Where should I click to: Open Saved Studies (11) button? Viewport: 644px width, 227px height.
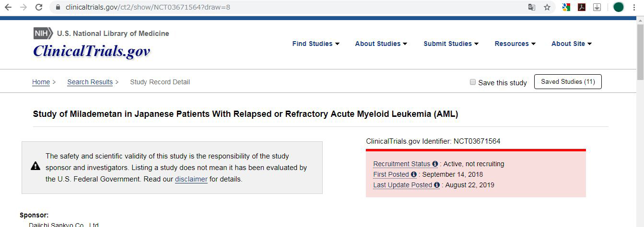[568, 82]
